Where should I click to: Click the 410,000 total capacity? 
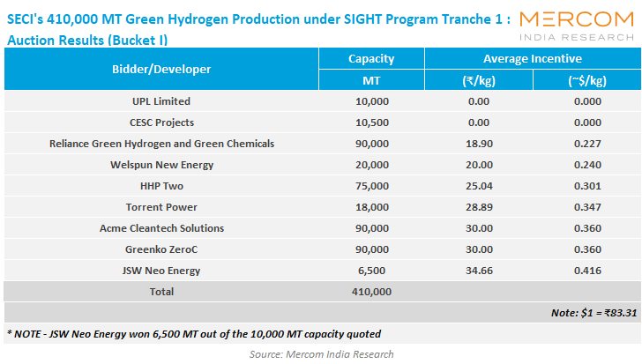click(371, 292)
